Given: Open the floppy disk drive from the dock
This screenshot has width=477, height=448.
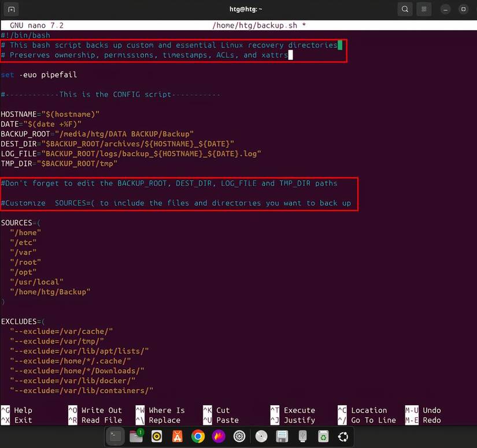Looking at the screenshot, I should pyautogui.click(x=282, y=436).
